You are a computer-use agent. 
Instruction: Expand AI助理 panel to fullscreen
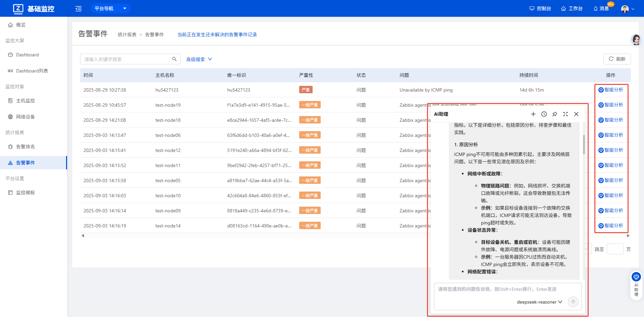click(565, 114)
